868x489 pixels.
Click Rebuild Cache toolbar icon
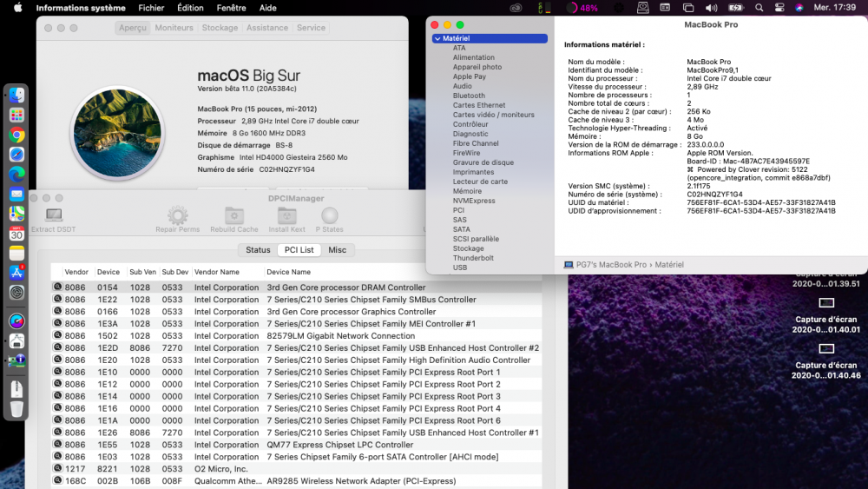point(234,215)
